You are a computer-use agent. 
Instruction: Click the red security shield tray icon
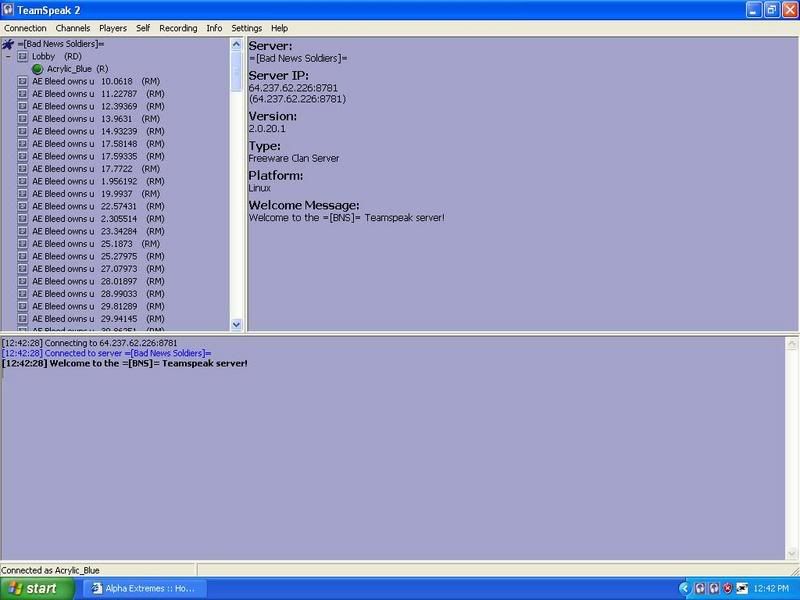point(728,589)
